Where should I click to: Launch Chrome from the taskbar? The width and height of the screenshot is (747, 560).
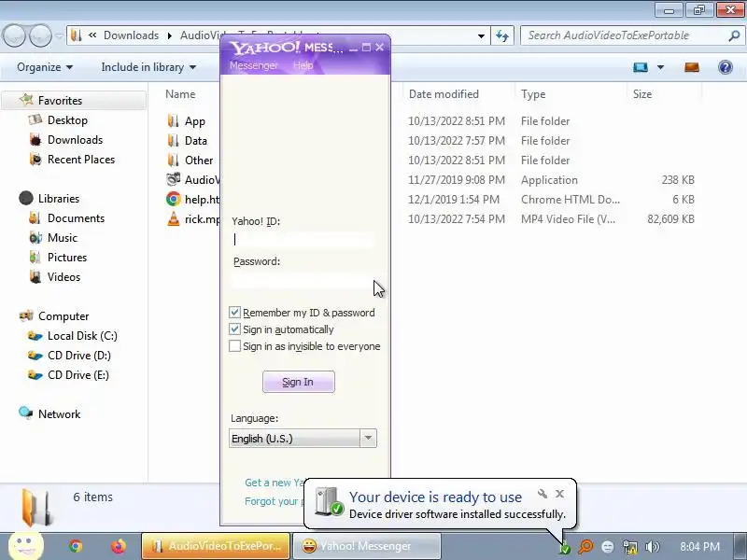click(76, 546)
